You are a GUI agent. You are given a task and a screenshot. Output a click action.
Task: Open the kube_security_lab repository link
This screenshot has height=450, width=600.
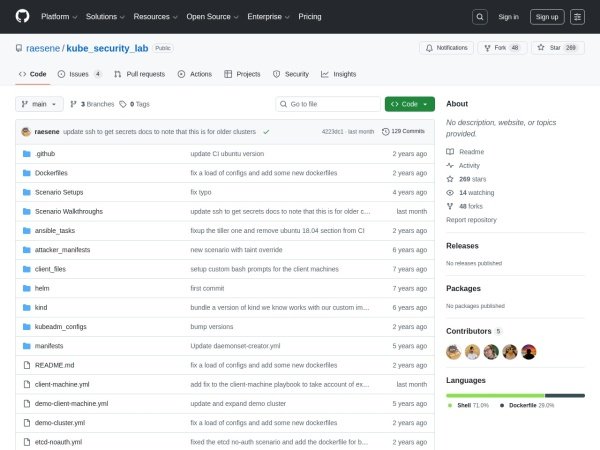107,48
